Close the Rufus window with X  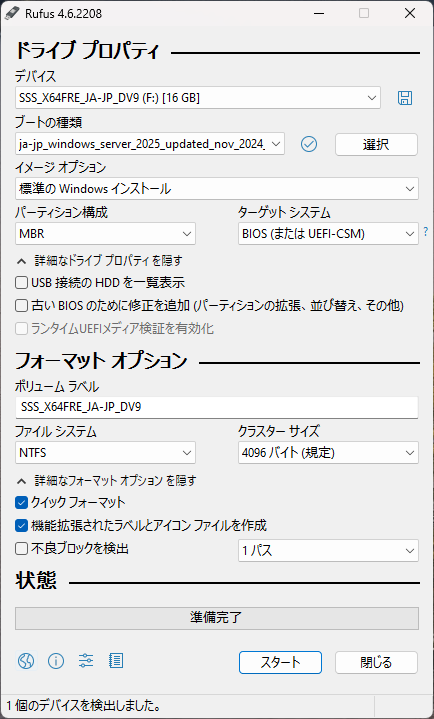[x=410, y=13]
